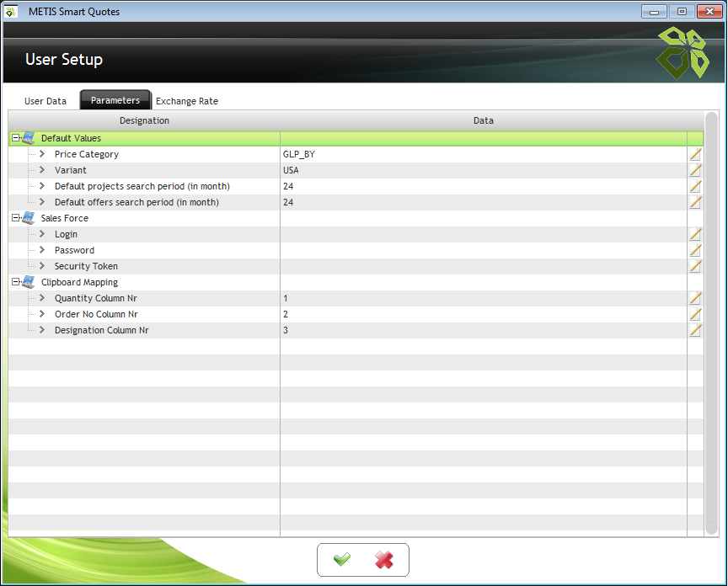
Task: Minimize the METIS Smart Quotes window
Action: 654,12
